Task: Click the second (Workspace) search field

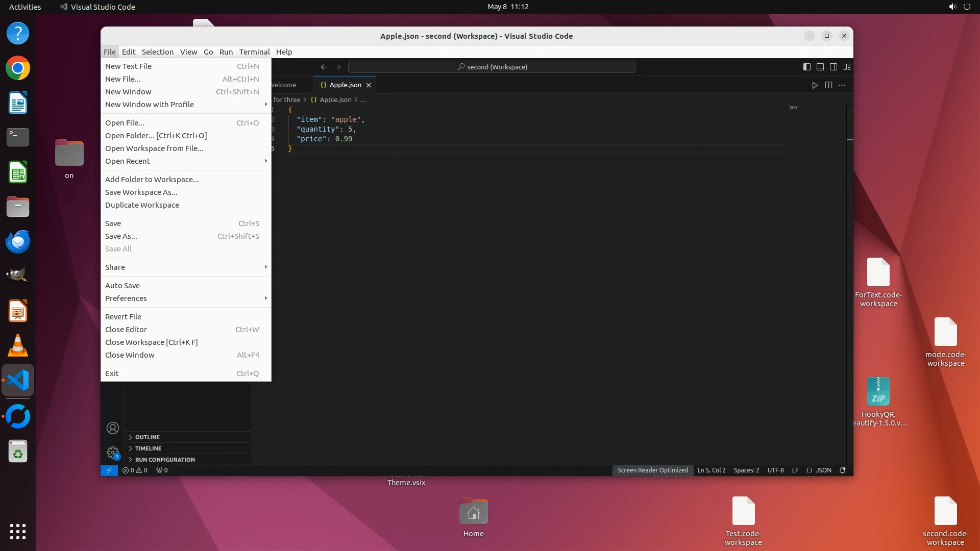Action: (x=492, y=67)
